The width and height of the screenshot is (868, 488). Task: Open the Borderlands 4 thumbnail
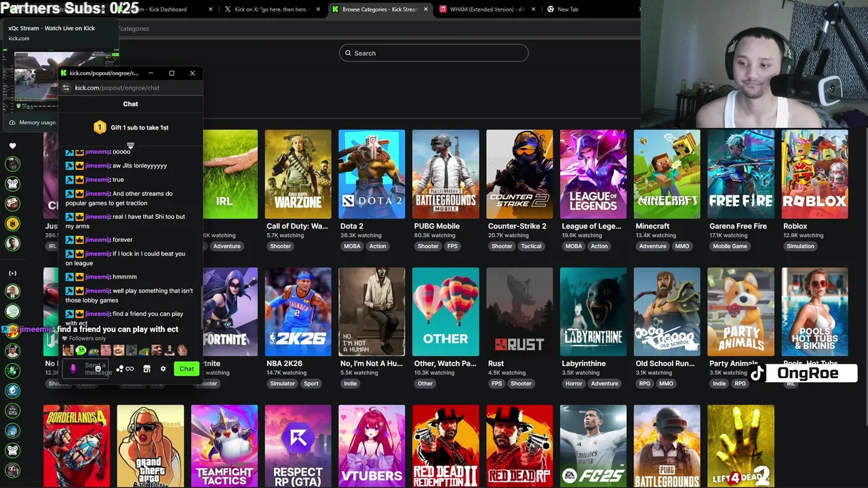click(x=77, y=446)
